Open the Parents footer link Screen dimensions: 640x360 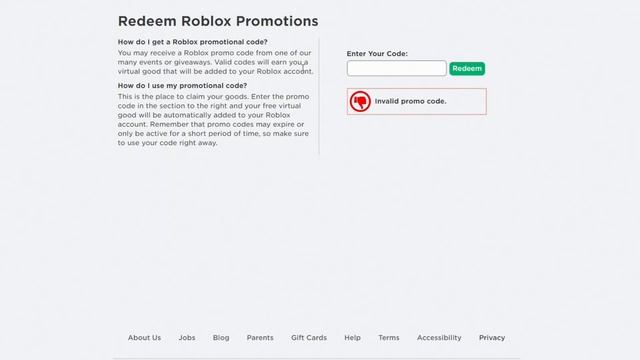tap(260, 338)
